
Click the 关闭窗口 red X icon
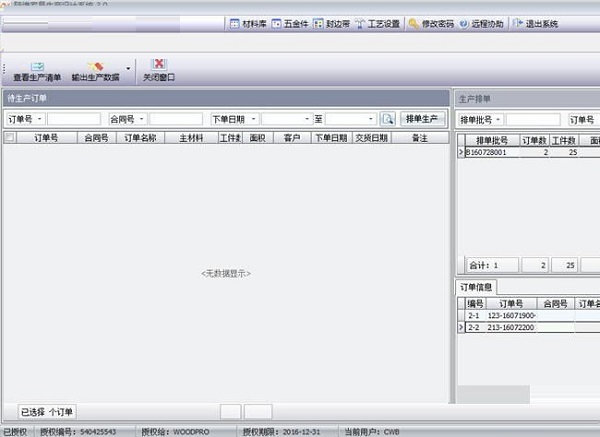point(159,64)
